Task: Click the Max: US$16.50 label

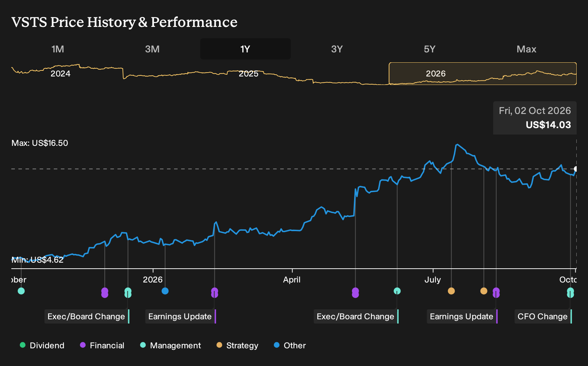Action: click(40, 143)
